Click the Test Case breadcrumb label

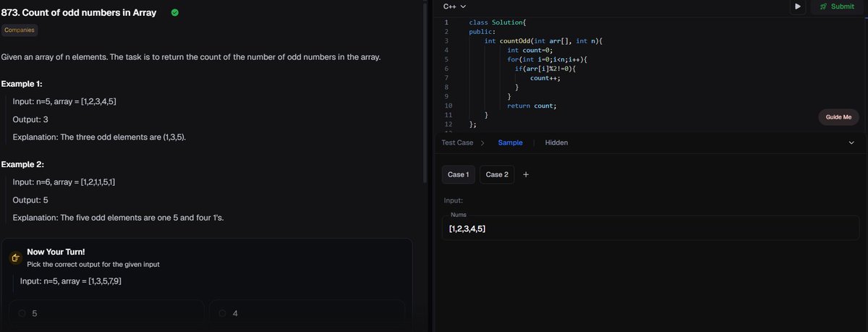(457, 142)
